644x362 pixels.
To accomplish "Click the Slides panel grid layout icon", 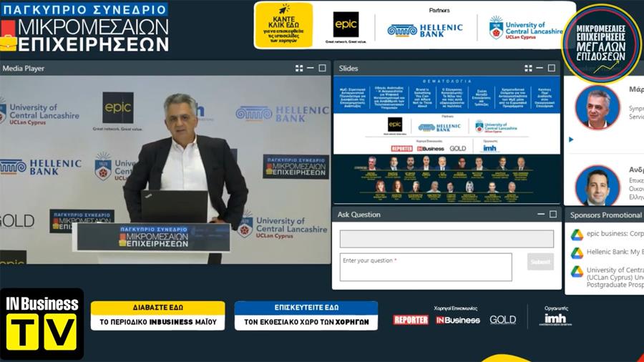I will coord(528,69).
